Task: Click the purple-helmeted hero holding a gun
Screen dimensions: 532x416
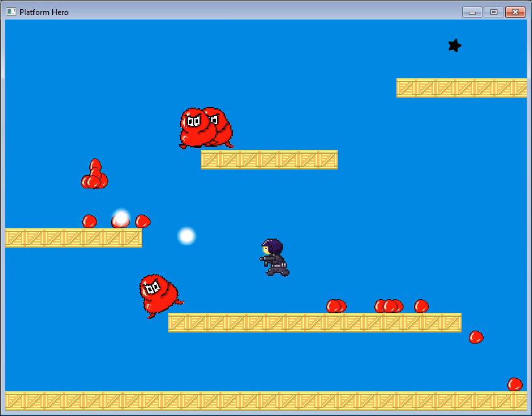Action: click(x=275, y=258)
